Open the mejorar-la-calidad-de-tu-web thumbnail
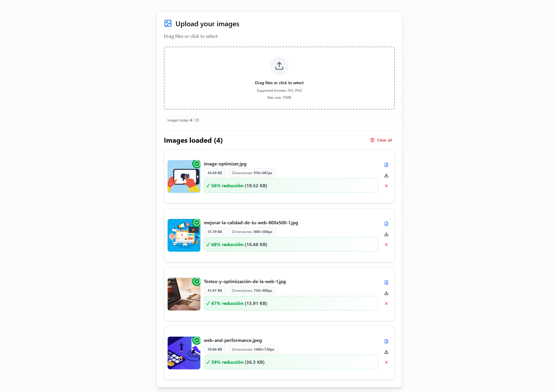The height and width of the screenshot is (392, 556). click(x=184, y=235)
